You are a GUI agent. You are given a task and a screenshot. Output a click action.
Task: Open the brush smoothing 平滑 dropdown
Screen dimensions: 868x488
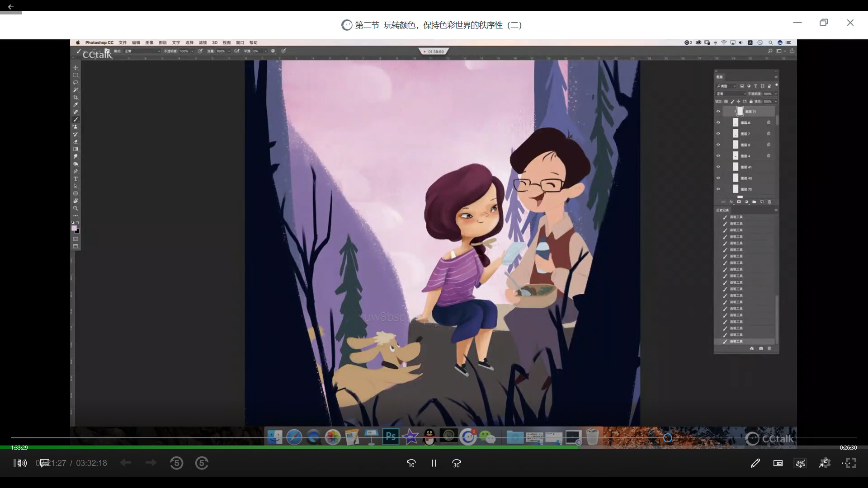coord(266,51)
